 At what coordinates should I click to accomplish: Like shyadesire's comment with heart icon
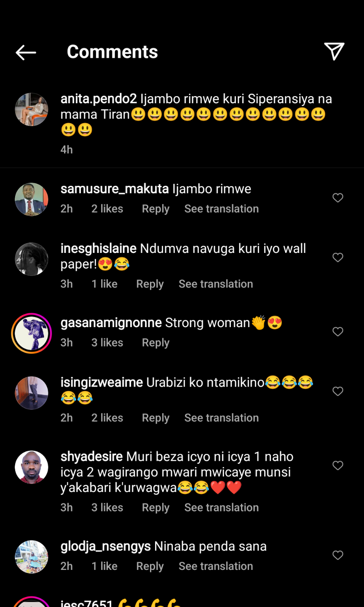tap(338, 465)
